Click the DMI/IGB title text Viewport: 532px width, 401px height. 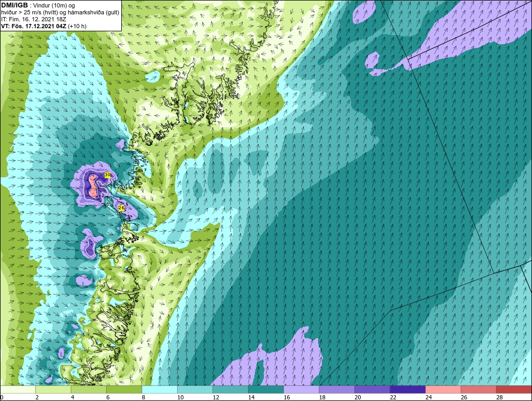[x=14, y=5]
